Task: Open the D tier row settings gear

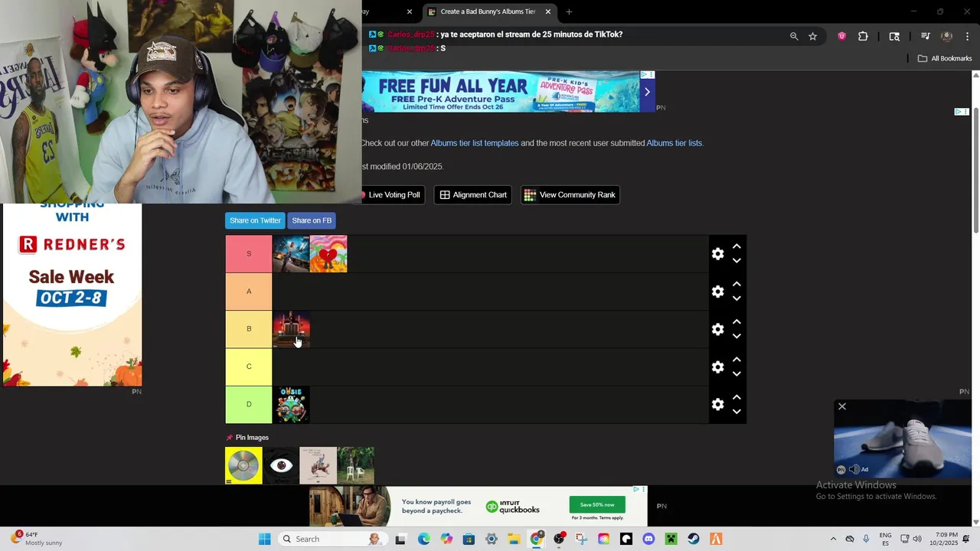Action: click(717, 404)
